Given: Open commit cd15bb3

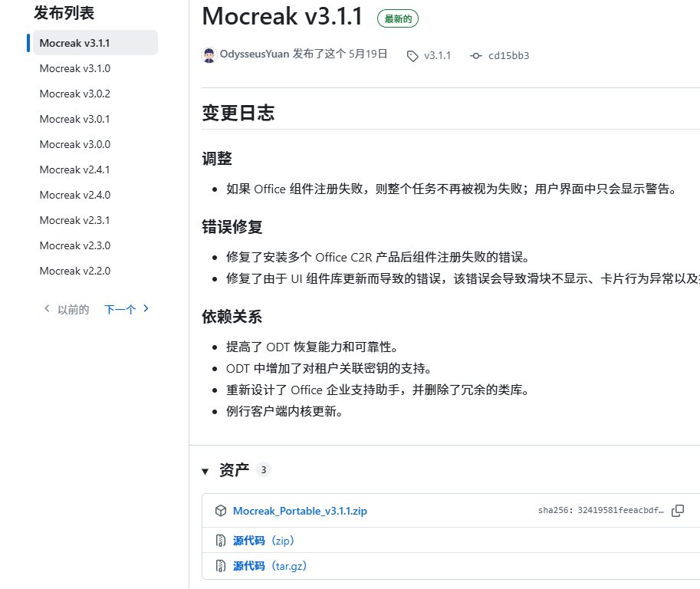Looking at the screenshot, I should click(x=508, y=55).
